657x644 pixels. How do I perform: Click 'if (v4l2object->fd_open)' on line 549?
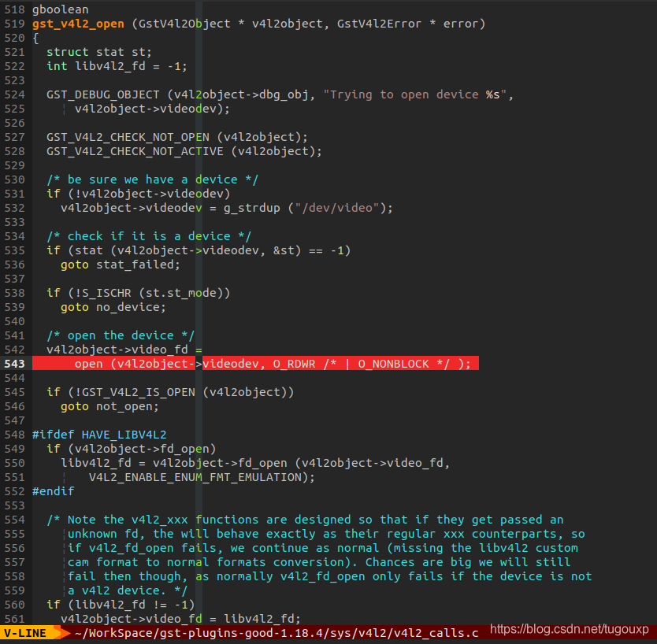[131, 449]
